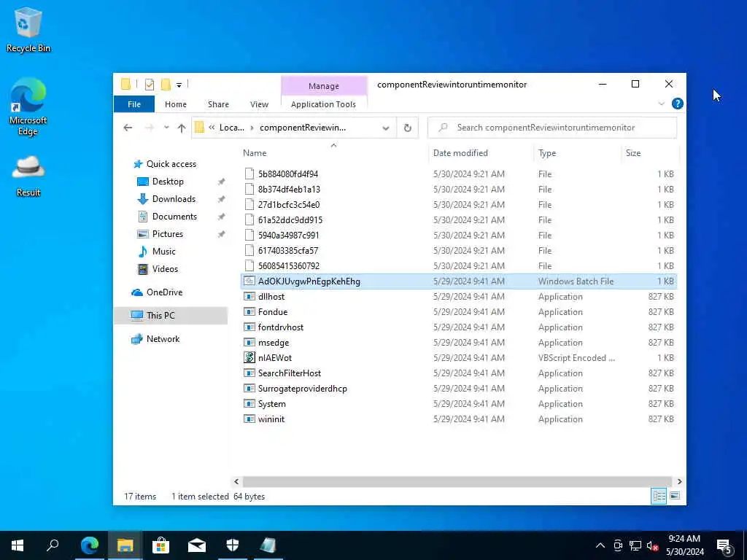The width and height of the screenshot is (747, 560).
Task: Select the nlAEWot VBScript file icon
Action: (x=249, y=357)
